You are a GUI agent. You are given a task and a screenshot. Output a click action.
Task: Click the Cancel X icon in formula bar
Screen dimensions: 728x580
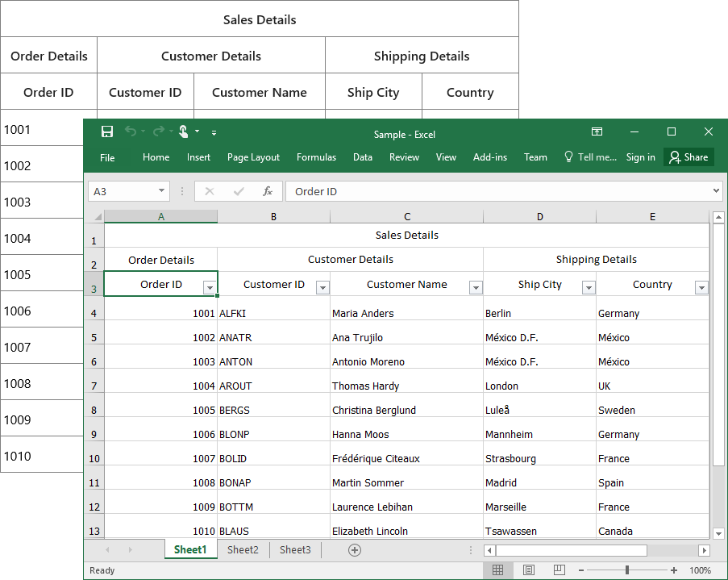click(x=210, y=191)
